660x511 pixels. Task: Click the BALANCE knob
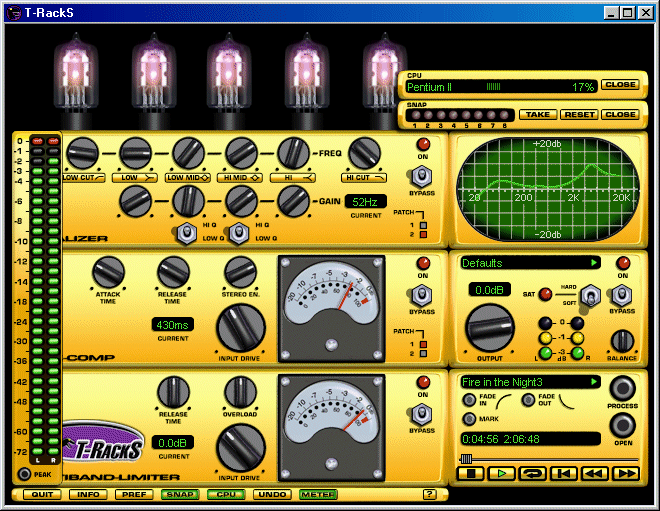pyautogui.click(x=622, y=341)
